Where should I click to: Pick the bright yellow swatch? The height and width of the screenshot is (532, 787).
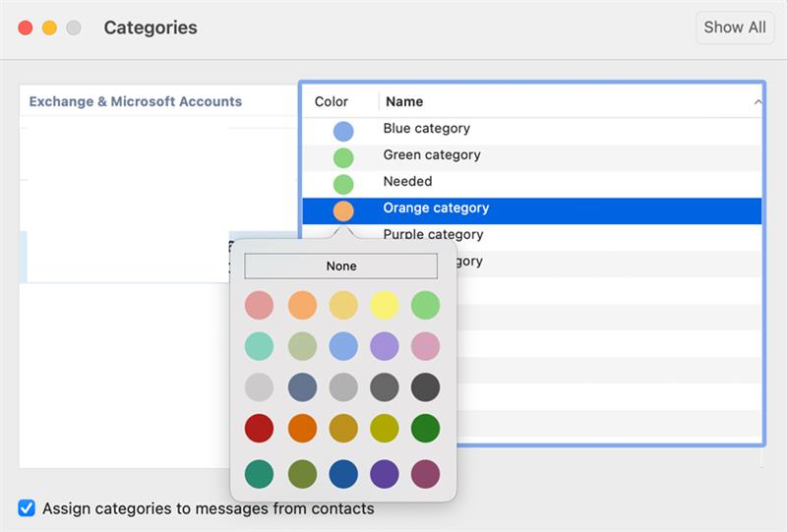click(x=385, y=305)
